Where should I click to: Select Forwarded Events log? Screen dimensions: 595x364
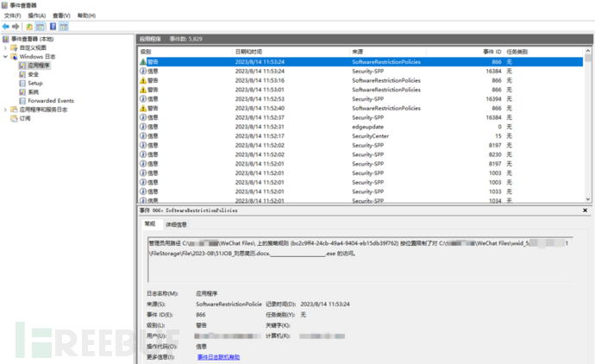50,101
